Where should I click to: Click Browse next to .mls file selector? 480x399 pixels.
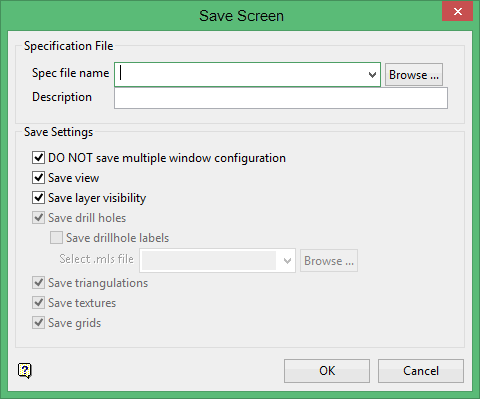point(329,261)
